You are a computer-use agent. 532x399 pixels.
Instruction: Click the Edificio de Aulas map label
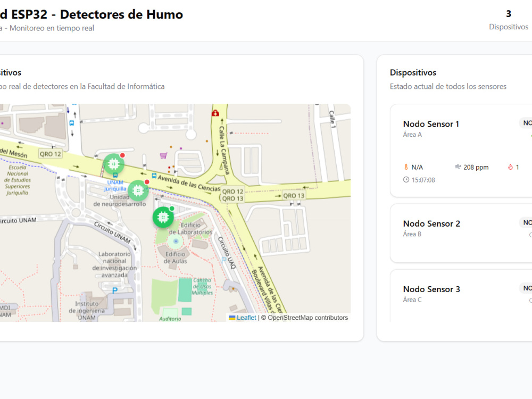point(176,257)
